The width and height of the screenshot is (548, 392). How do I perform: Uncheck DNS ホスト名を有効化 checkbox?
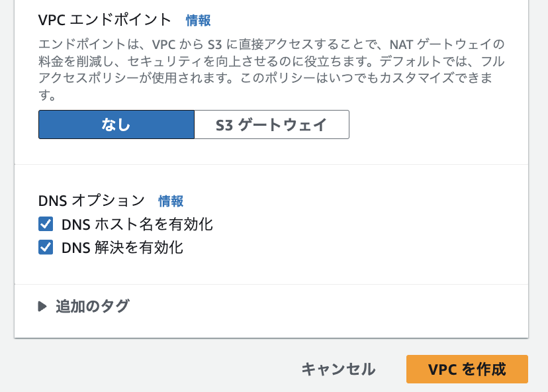pos(46,224)
